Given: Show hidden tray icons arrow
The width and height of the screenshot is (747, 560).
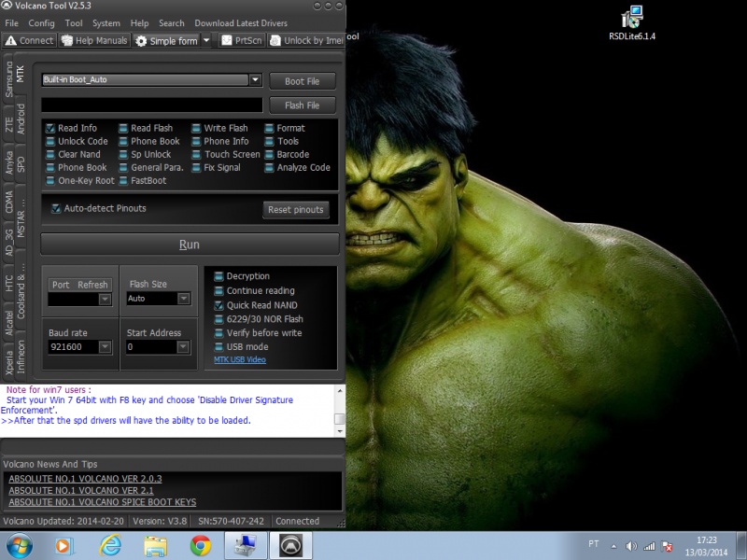Looking at the screenshot, I should click(613, 546).
